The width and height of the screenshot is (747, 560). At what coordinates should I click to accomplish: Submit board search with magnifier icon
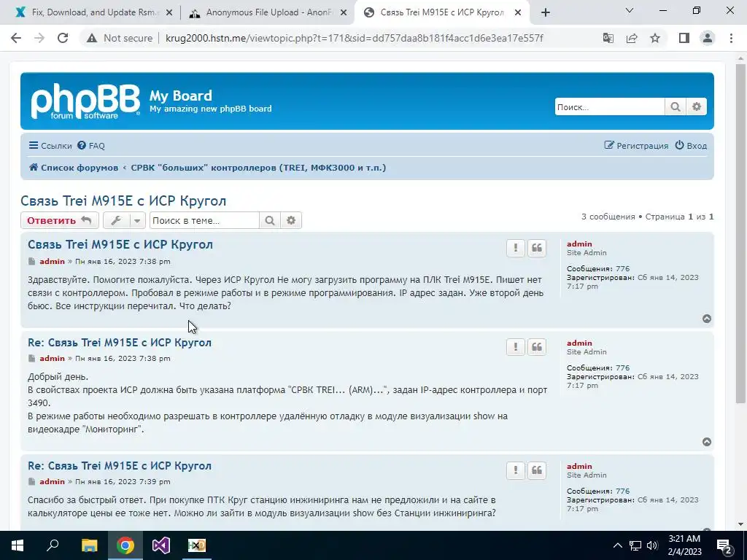(675, 106)
